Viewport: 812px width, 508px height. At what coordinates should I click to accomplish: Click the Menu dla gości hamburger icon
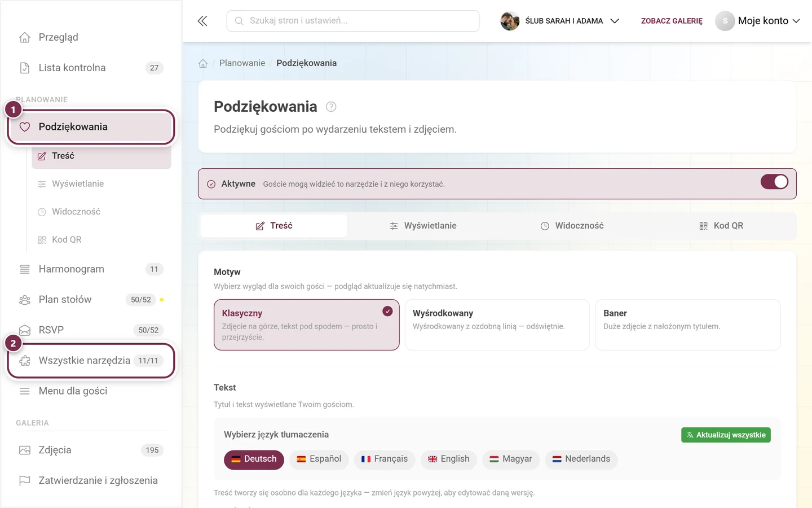point(25,391)
